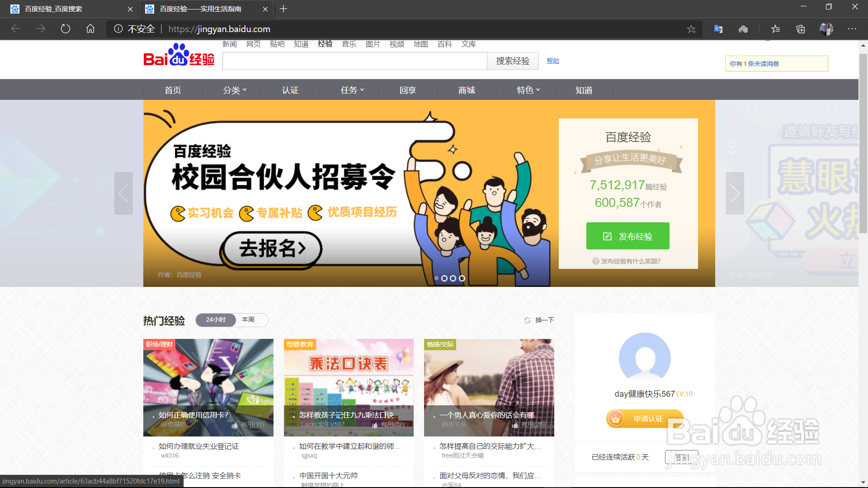Expand the 任务 dropdown menu
Image resolution: width=868 pixels, height=488 pixels.
(352, 90)
